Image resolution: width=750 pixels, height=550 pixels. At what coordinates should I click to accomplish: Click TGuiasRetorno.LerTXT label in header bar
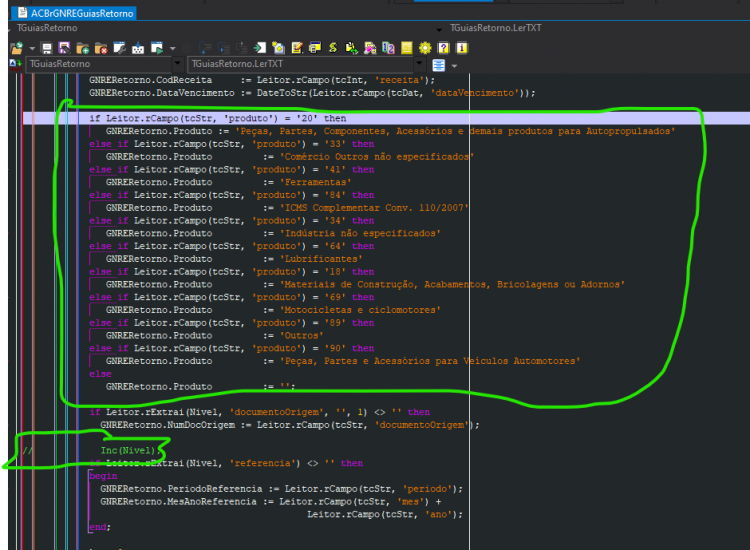tap(496, 28)
